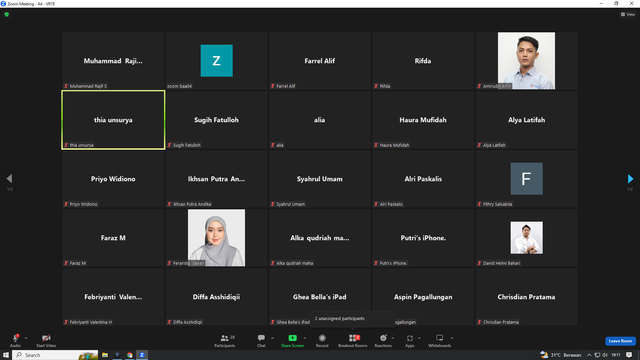Image resolution: width=640 pixels, height=360 pixels.
Task: Select the Febriyanti Valentina tile
Action: 113,297
